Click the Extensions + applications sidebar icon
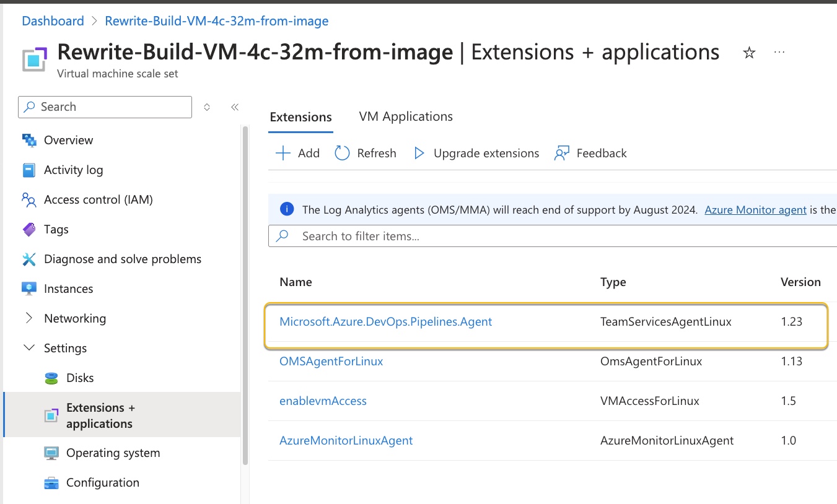The height and width of the screenshot is (504, 837). pos(51,415)
